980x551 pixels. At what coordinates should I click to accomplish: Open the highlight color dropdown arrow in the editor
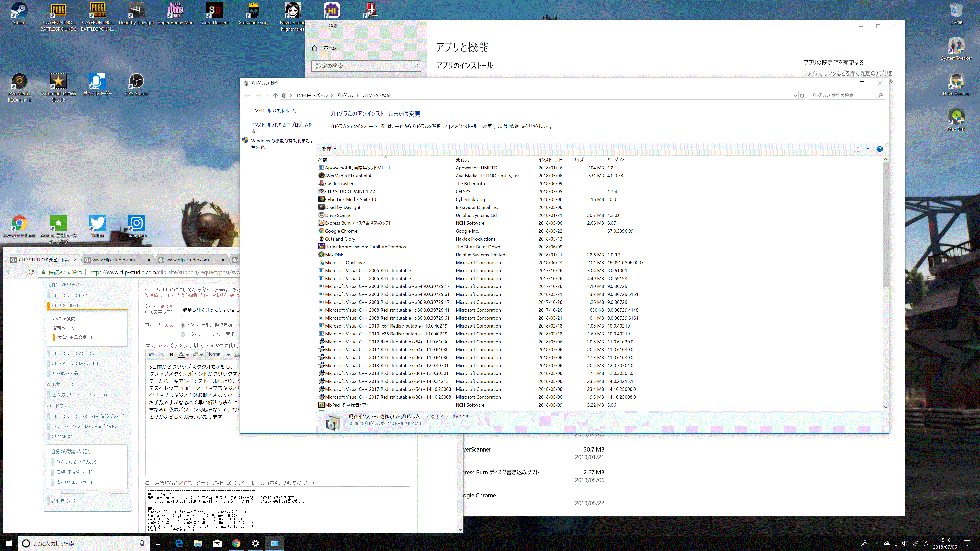click(201, 355)
